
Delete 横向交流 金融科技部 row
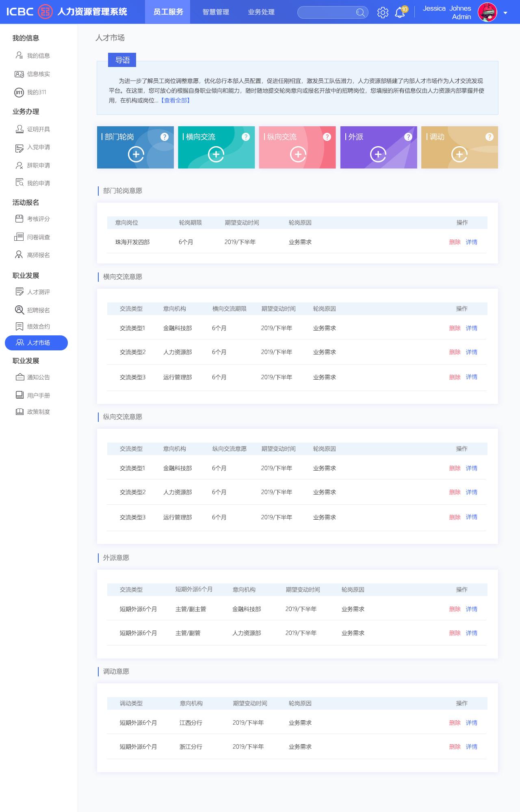(x=455, y=328)
